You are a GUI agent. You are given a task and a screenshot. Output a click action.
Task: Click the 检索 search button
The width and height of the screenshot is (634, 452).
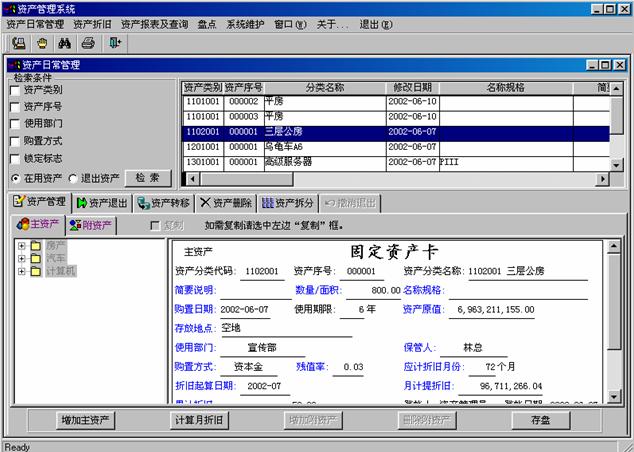(147, 178)
